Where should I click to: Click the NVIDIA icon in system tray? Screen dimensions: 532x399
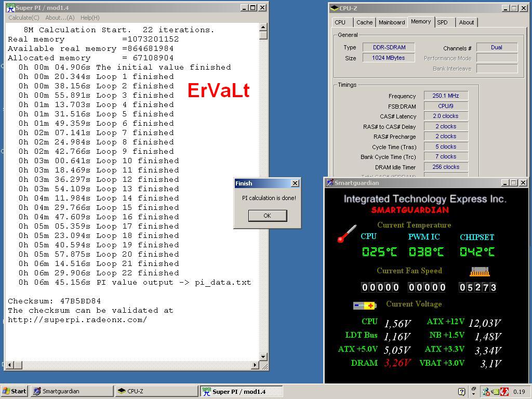(495, 392)
